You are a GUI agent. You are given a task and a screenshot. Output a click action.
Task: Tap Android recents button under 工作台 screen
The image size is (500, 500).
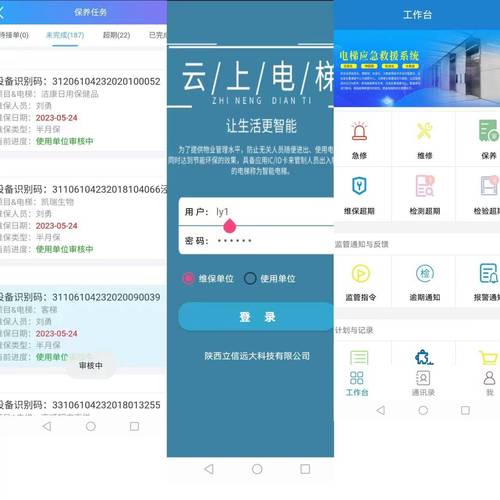(465, 410)
